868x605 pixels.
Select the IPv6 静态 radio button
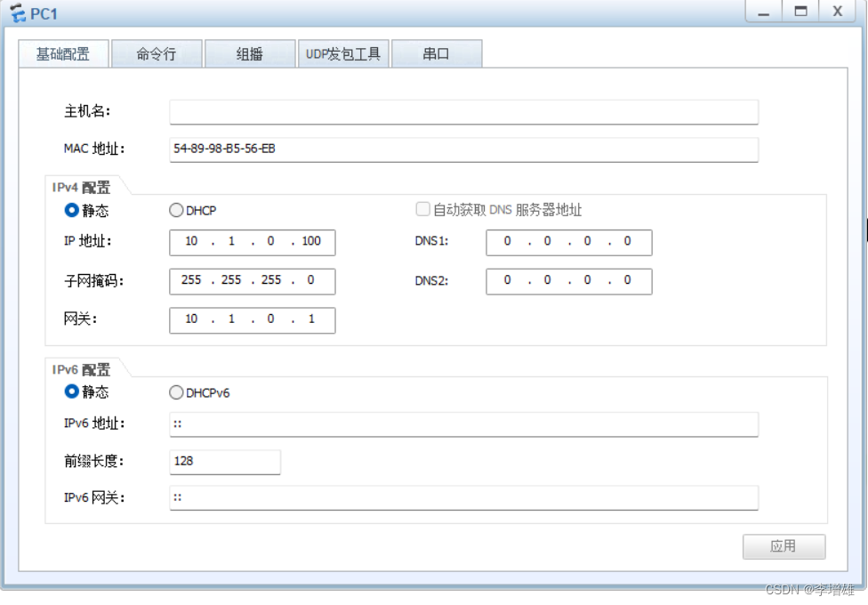coord(71,391)
